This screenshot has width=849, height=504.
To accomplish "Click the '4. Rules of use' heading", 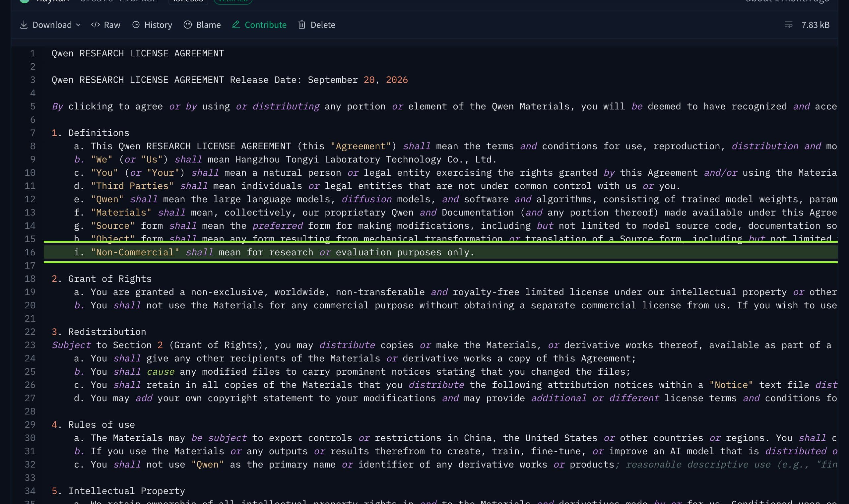I will coord(93,425).
